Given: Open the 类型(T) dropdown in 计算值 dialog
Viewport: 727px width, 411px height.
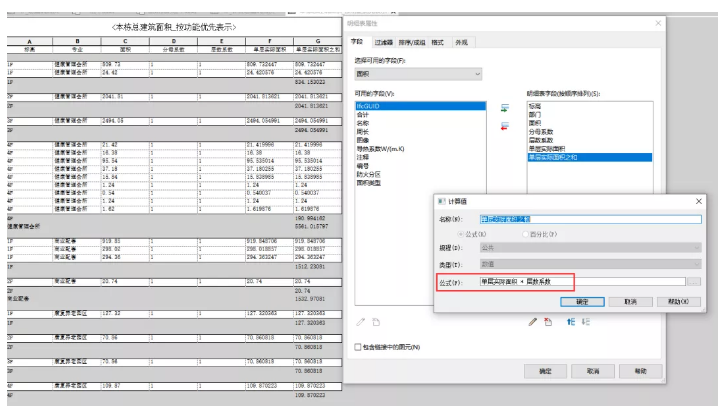Looking at the screenshot, I should tap(590, 264).
